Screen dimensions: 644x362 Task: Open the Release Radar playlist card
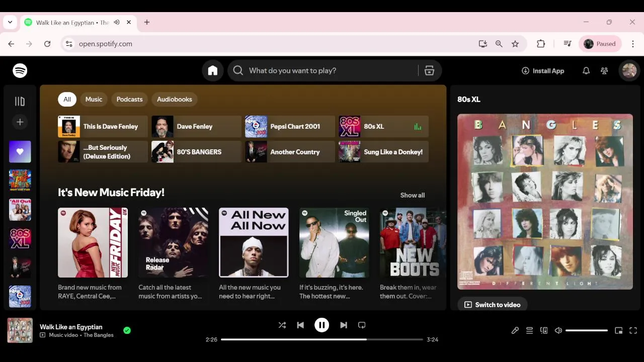pos(173,254)
